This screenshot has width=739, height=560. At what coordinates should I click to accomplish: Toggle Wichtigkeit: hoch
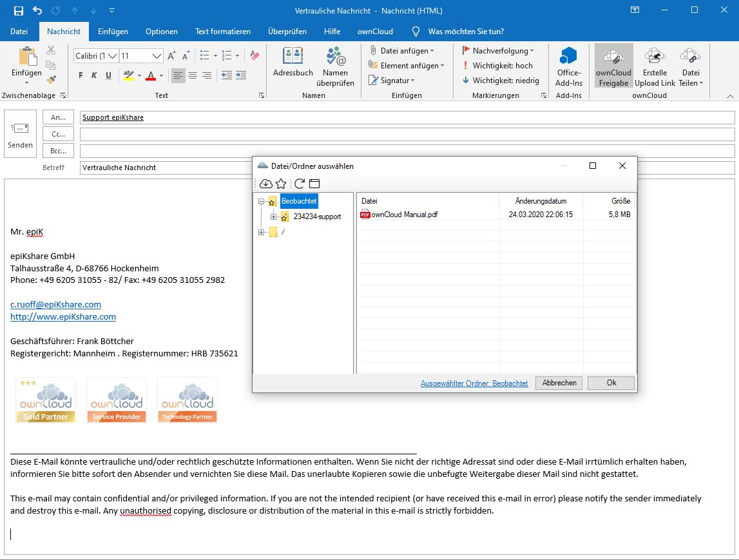pyautogui.click(x=498, y=66)
